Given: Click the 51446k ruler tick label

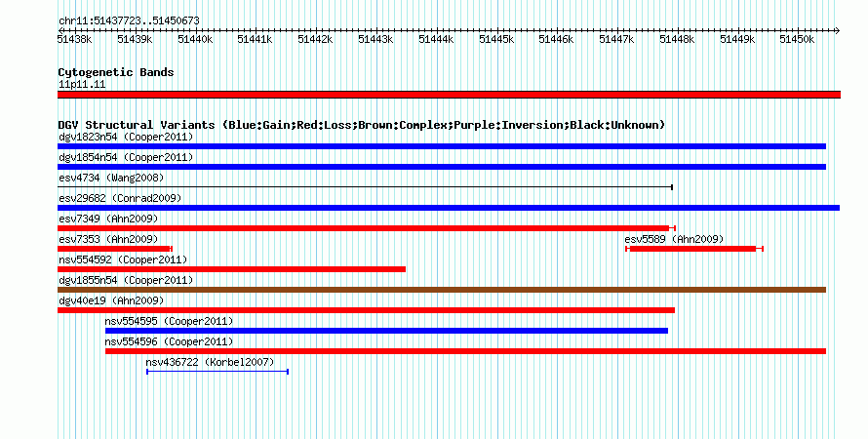Looking at the screenshot, I should [556, 39].
